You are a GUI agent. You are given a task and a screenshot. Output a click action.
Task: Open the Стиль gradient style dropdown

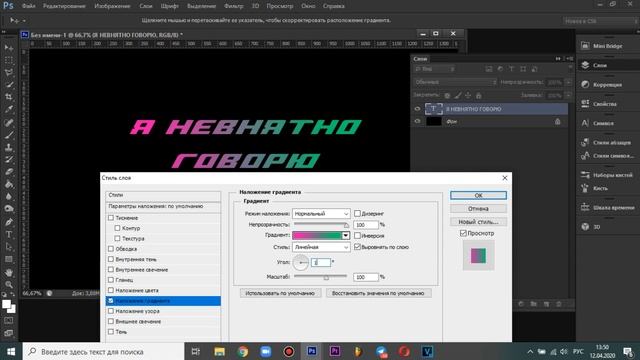click(321, 247)
